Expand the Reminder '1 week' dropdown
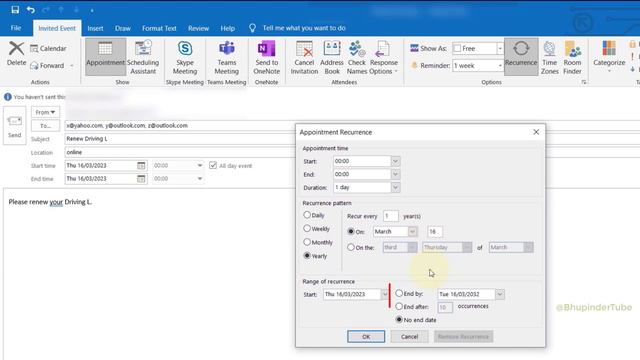Image resolution: width=640 pixels, height=360 pixels. 500,65
